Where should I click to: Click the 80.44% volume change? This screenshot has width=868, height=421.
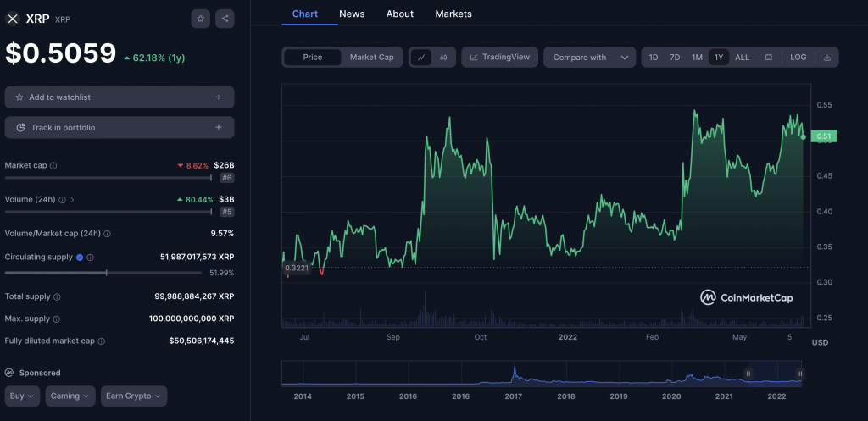[195, 199]
